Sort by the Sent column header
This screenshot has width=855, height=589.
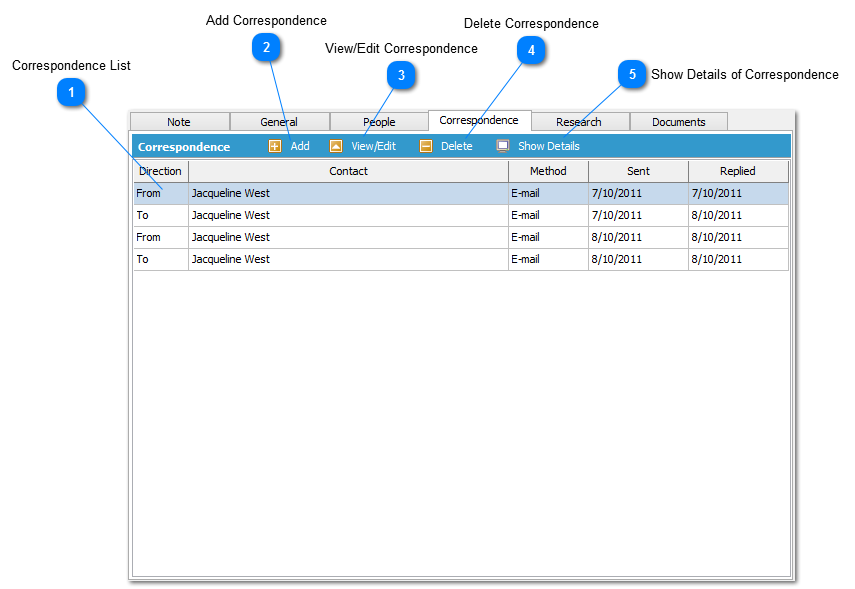click(x=638, y=171)
